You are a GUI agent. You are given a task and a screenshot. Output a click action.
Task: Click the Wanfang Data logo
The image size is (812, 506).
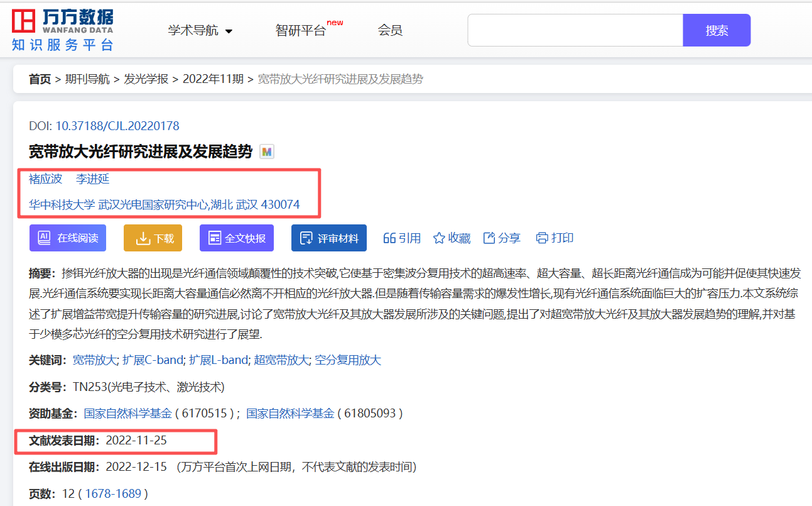pos(62,30)
